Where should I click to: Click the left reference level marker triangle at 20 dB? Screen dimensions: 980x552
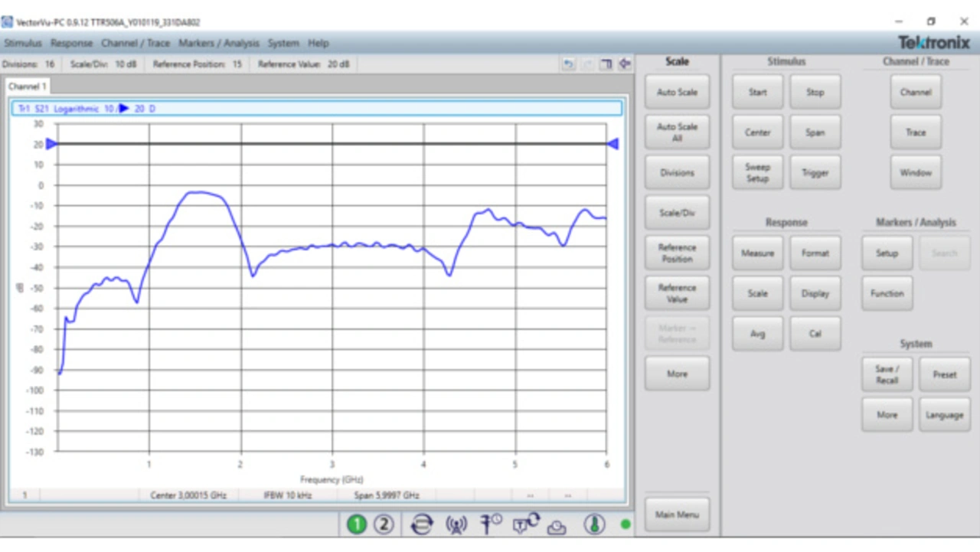coord(51,144)
